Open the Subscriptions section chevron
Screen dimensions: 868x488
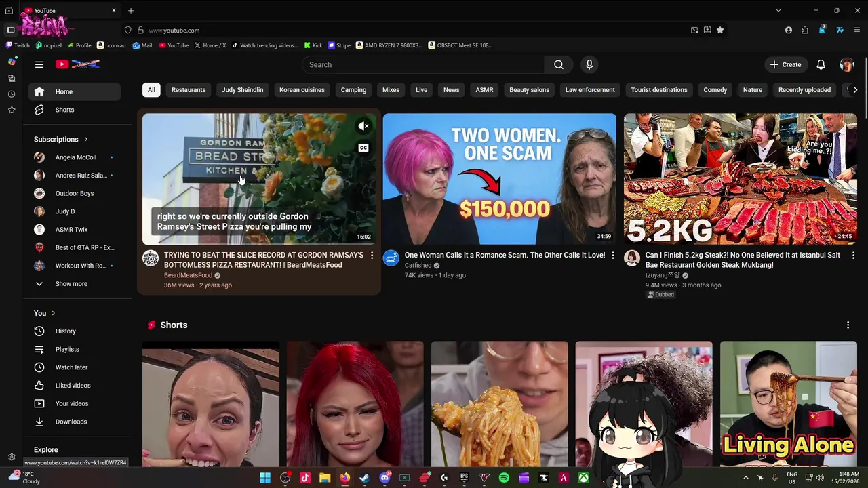tap(85, 140)
